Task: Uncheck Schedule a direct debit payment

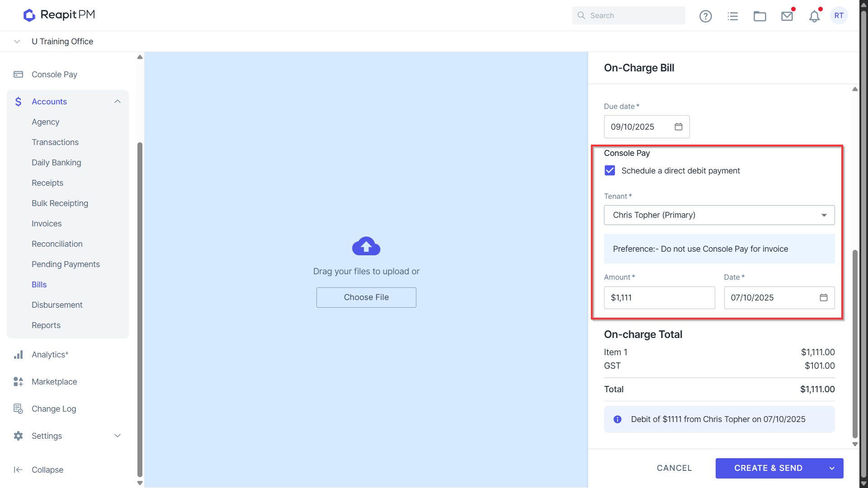Action: tap(610, 171)
